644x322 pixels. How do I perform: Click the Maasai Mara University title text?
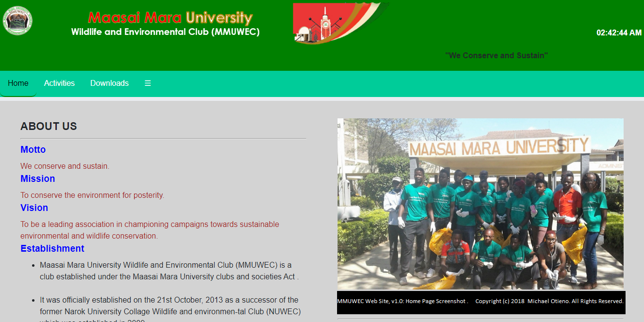[x=170, y=18]
